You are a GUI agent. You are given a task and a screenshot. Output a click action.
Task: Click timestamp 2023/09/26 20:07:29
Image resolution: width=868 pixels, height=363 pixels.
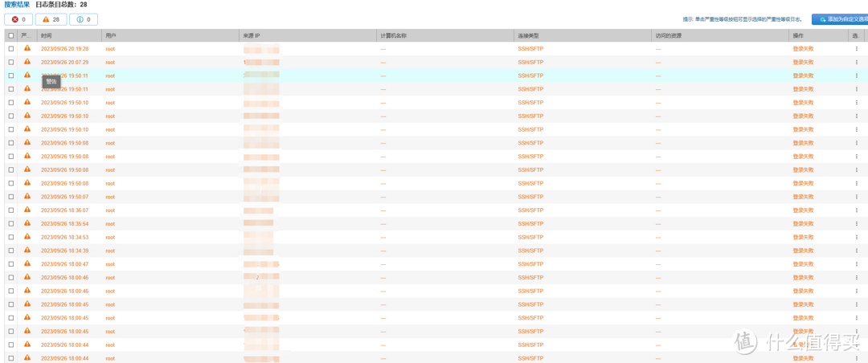pyautogui.click(x=65, y=62)
